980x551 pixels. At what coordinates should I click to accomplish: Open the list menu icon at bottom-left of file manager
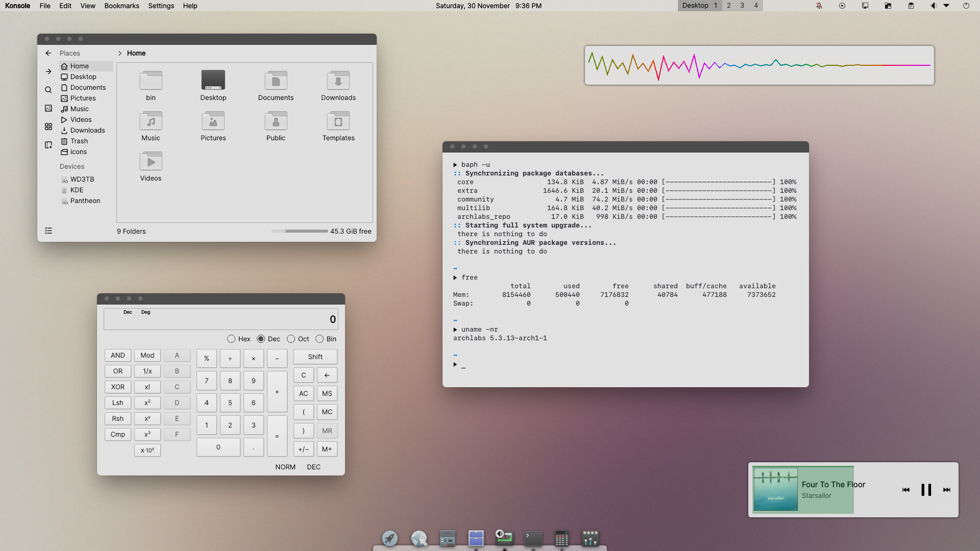pos(48,231)
